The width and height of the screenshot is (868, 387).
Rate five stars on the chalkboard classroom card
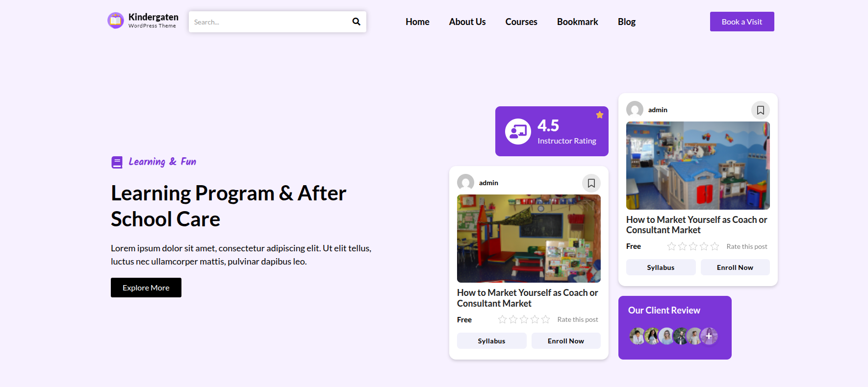click(545, 319)
